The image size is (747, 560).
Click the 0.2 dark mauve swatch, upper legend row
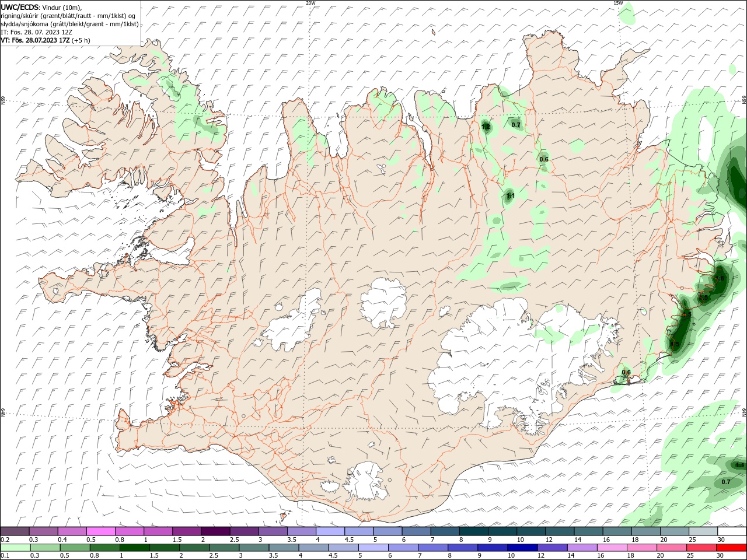[x=15, y=531]
